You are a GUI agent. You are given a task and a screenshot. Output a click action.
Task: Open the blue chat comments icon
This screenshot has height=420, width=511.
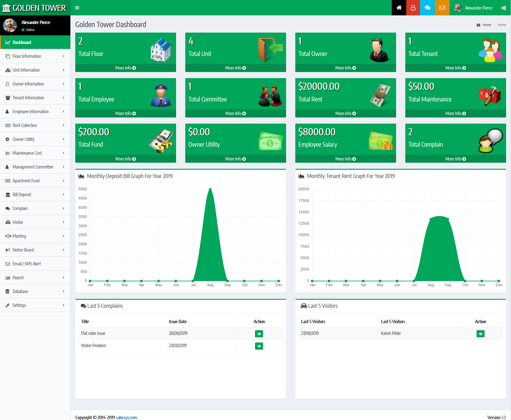[428, 8]
